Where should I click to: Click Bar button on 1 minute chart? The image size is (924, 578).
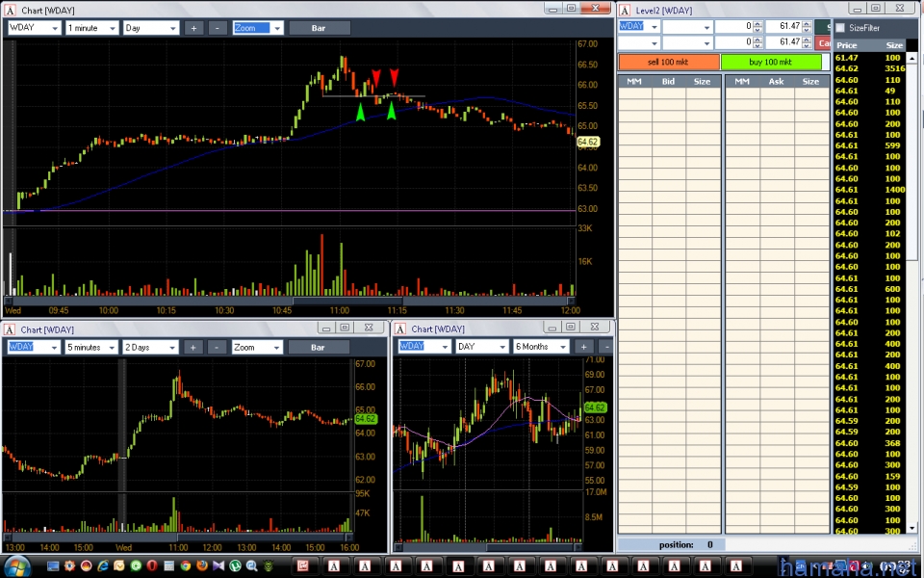pos(319,28)
